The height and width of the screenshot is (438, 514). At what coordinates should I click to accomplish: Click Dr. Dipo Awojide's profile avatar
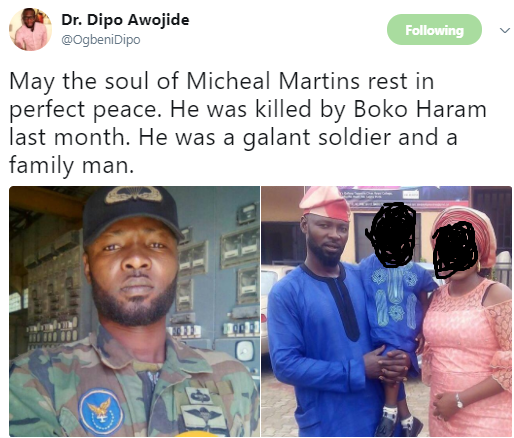pyautogui.click(x=30, y=30)
